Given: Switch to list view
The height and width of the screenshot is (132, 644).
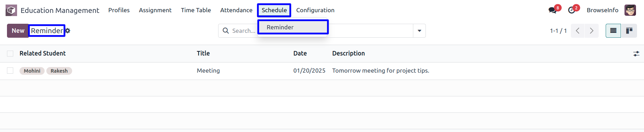Looking at the screenshot, I should 613,31.
